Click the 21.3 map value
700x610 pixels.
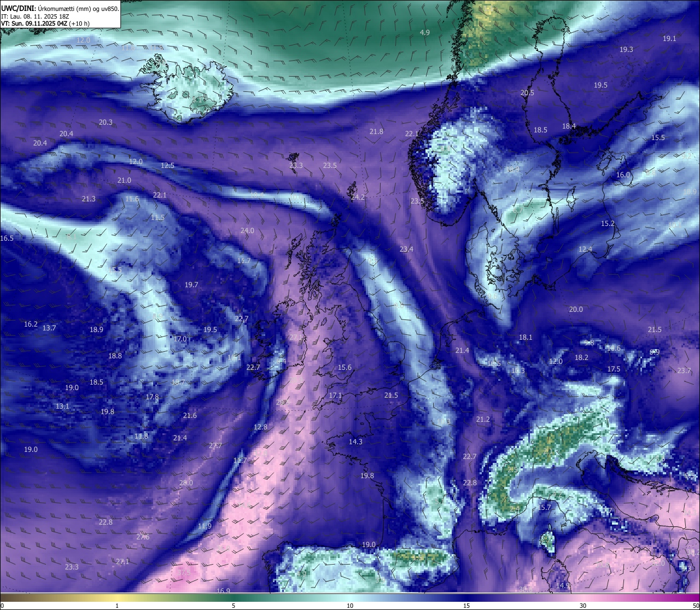point(89,199)
